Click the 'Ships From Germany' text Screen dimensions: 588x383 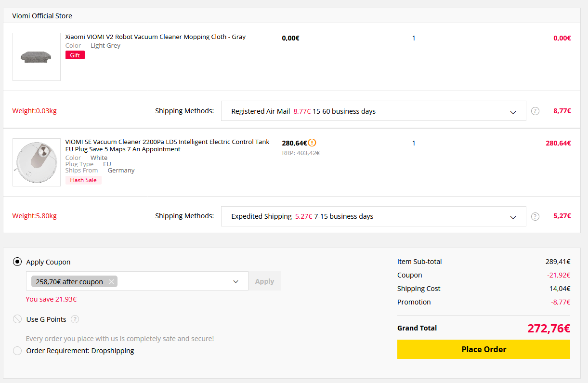(x=100, y=170)
